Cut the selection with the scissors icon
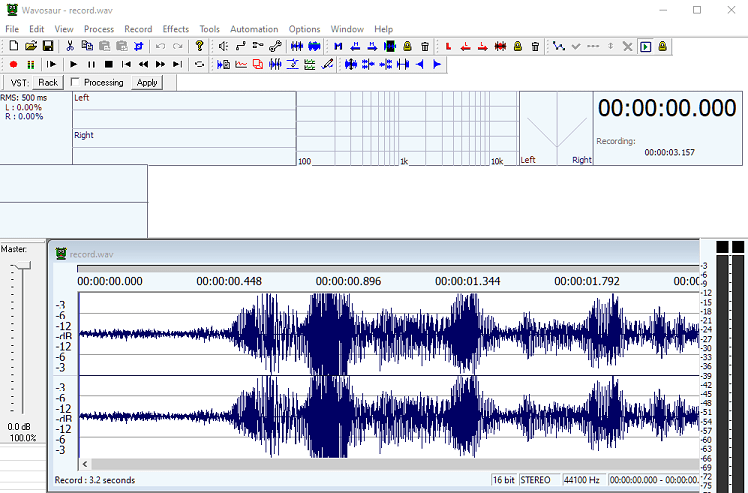 point(70,46)
